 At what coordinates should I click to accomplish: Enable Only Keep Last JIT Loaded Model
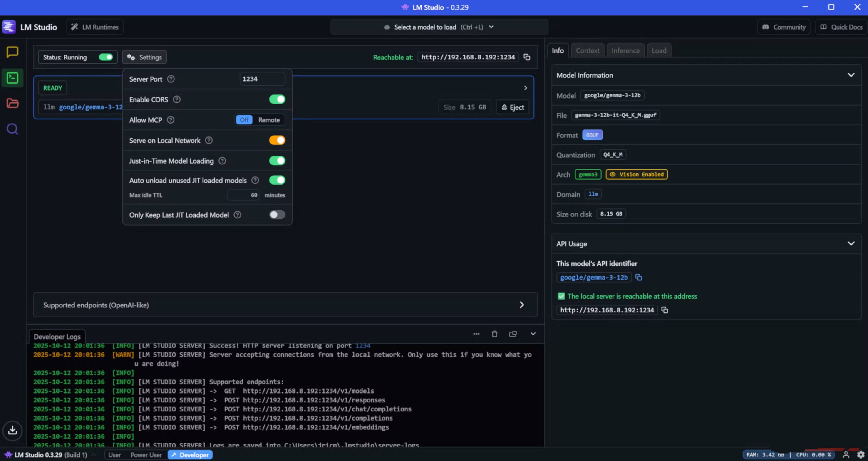277,215
